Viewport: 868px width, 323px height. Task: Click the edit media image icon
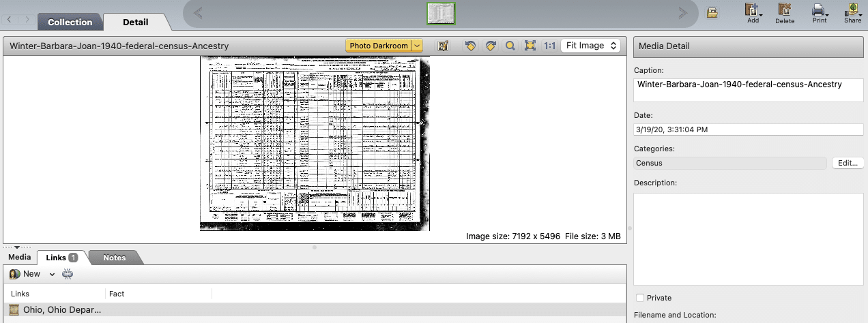[x=443, y=46]
